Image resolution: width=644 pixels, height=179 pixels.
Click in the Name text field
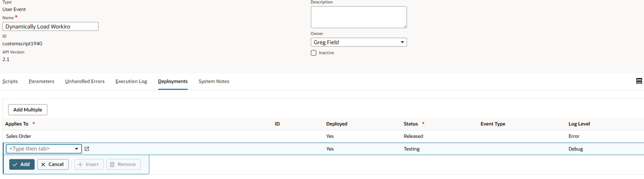click(x=50, y=26)
